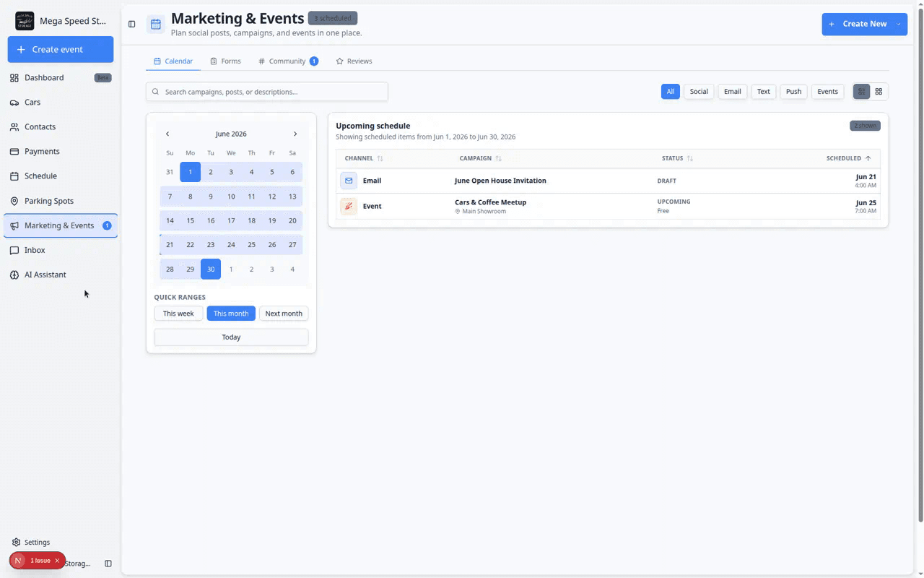Click the UPCOMING status text

(x=674, y=202)
